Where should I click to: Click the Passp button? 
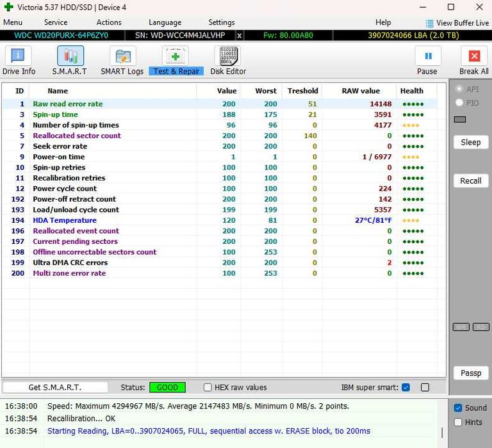[471, 373]
